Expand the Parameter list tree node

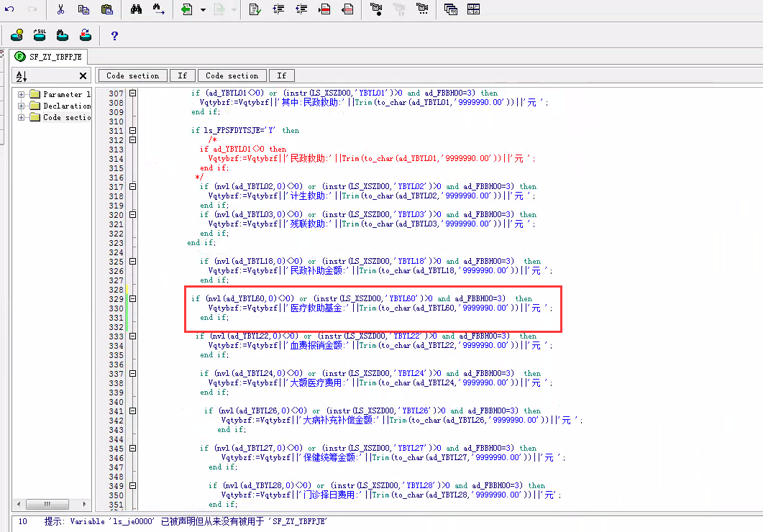pos(22,94)
